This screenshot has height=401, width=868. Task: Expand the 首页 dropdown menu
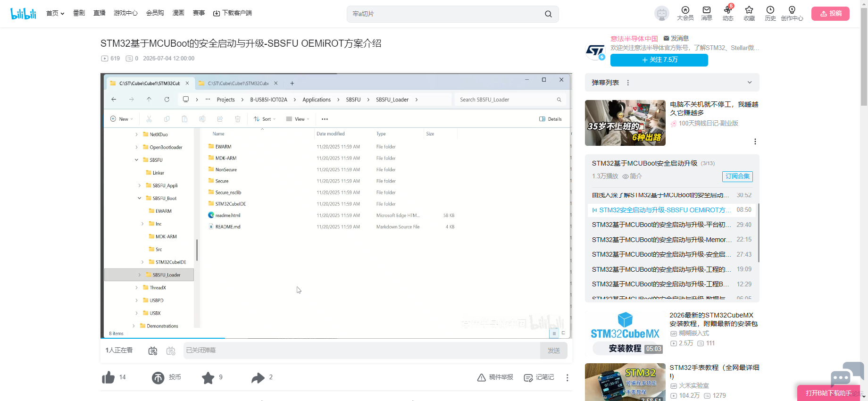pos(55,13)
